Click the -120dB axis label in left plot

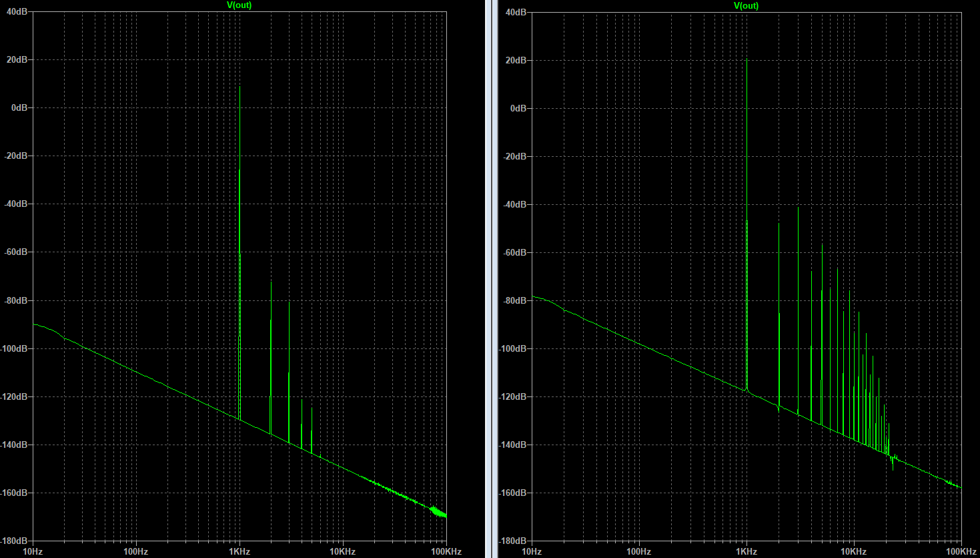[13, 396]
